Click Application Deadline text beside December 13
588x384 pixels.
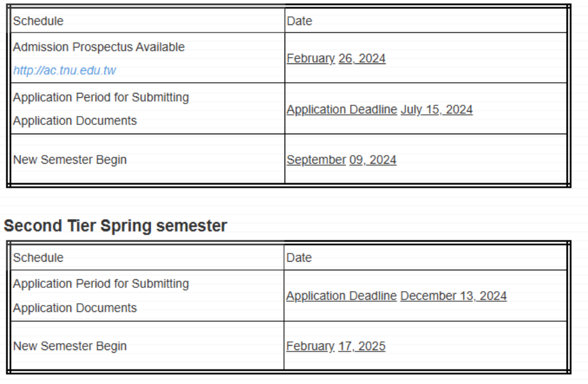pos(341,296)
